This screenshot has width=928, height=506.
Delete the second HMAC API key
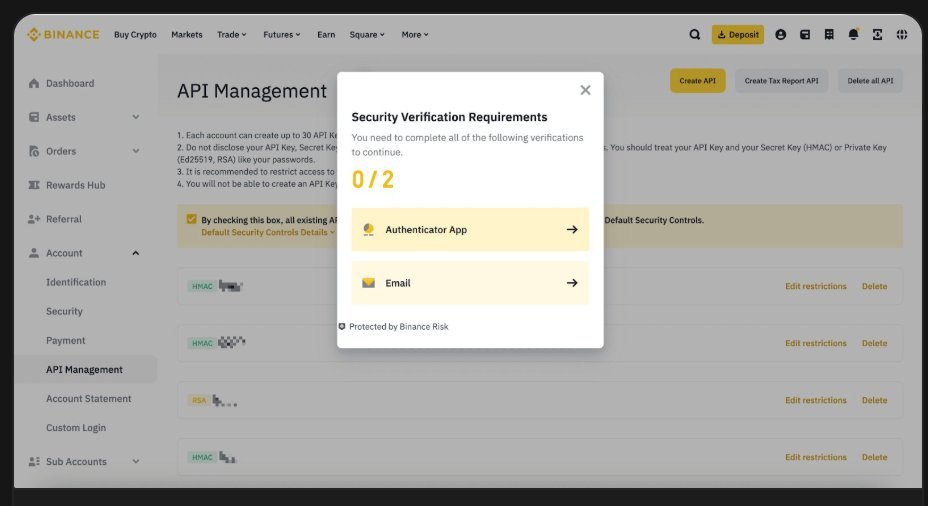[874, 343]
